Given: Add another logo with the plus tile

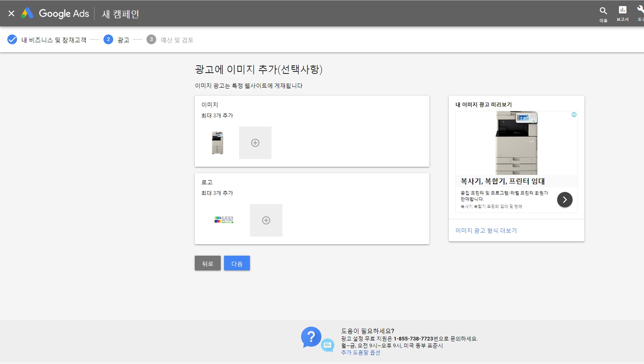Looking at the screenshot, I should point(266,220).
